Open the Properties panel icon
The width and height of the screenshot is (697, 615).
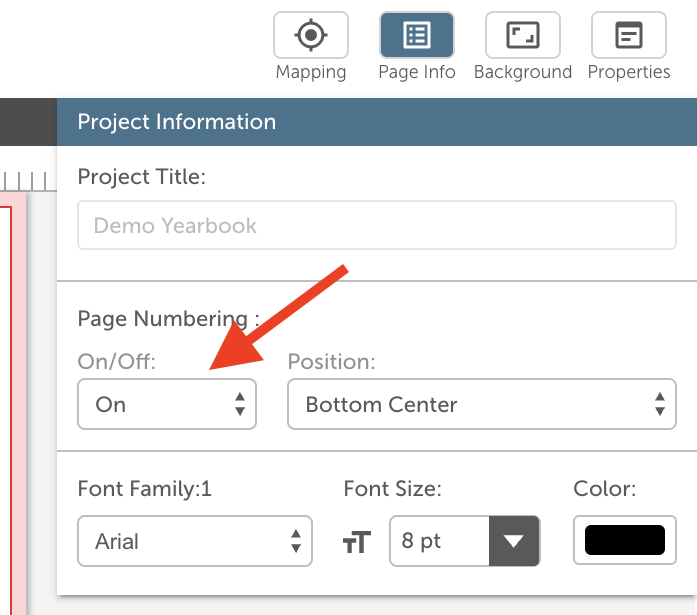click(x=629, y=35)
